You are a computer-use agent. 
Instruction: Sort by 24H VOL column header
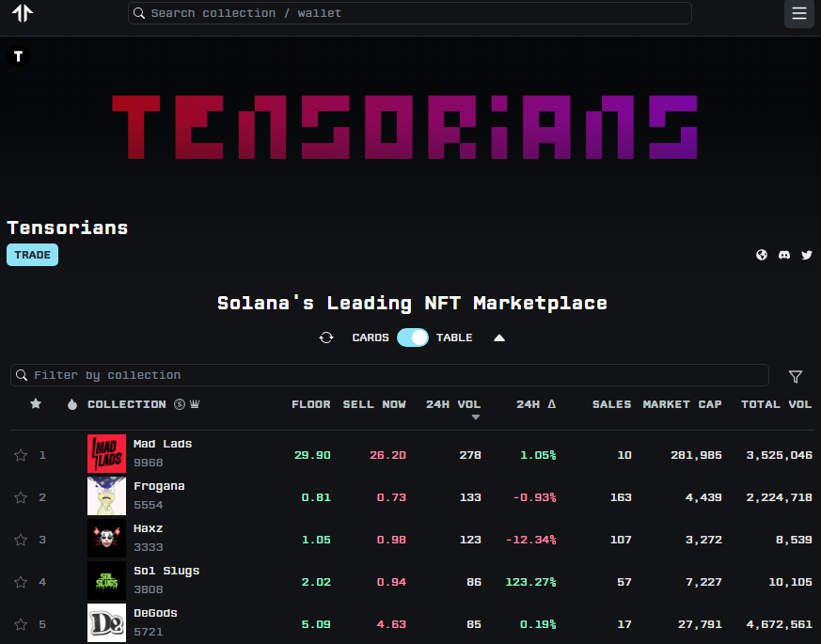tap(453, 404)
